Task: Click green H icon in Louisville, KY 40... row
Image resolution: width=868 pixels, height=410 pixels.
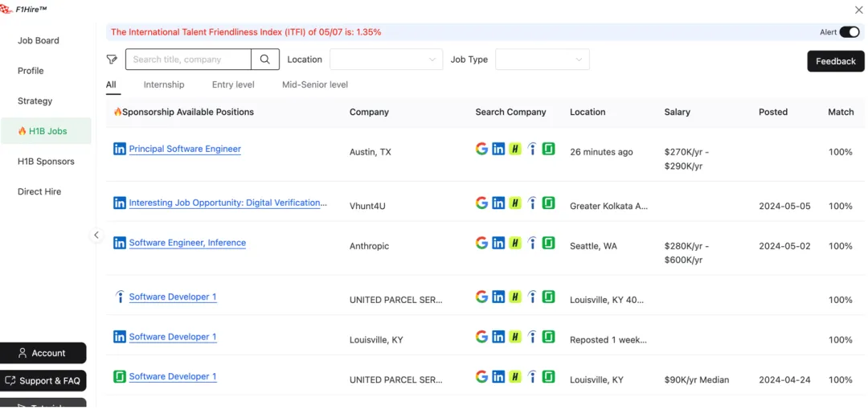Action: click(x=515, y=297)
